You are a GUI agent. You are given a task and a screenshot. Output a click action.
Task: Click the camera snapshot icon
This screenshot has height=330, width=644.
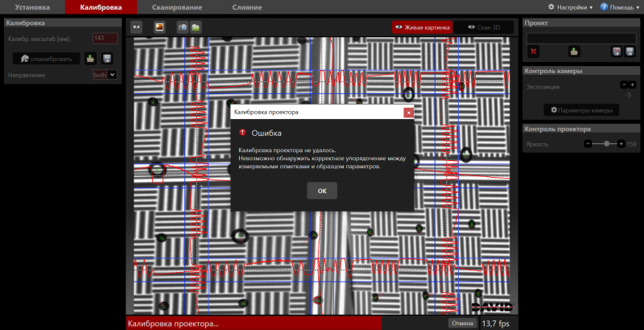pos(183,27)
